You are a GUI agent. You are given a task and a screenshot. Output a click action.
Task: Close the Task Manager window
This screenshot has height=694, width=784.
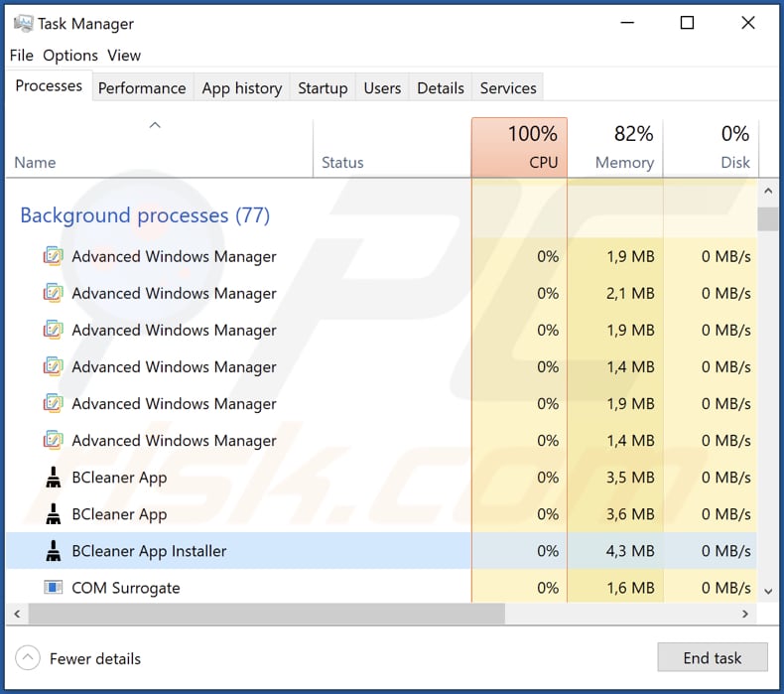pos(748,23)
